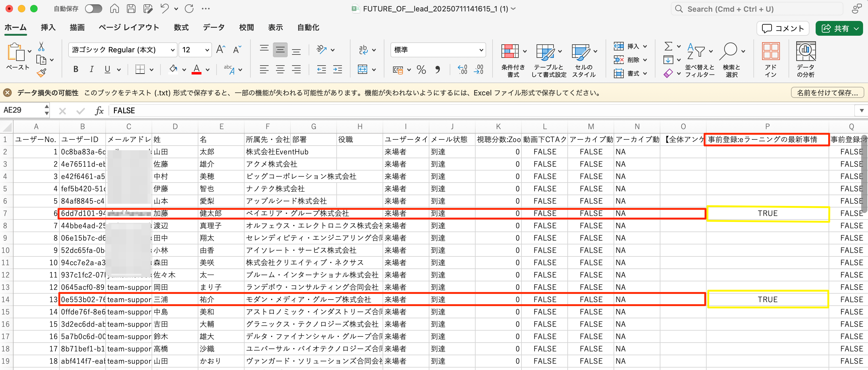The height and width of the screenshot is (370, 868).
Task: Toggle the 自動保存 autosave switch
Action: pyautogui.click(x=93, y=9)
